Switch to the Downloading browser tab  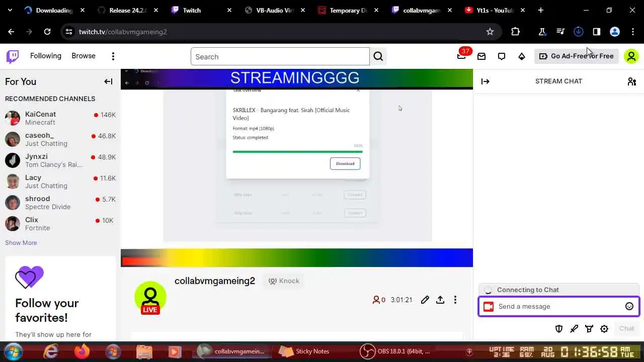(x=54, y=10)
